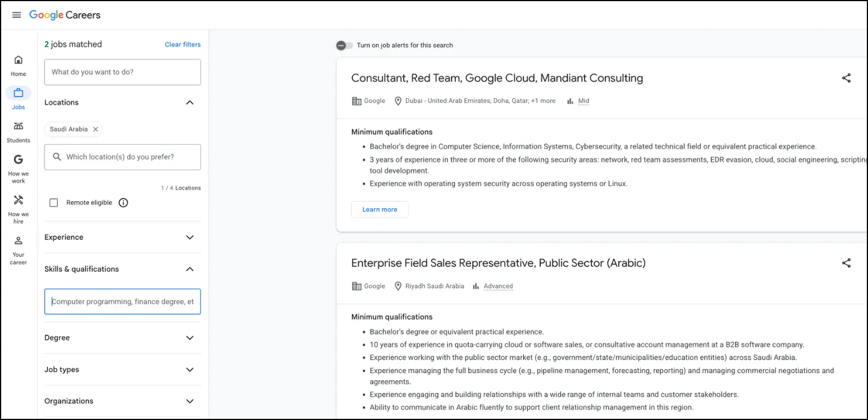Collapse the Locations filter section
This screenshot has width=868, height=420.
click(190, 102)
